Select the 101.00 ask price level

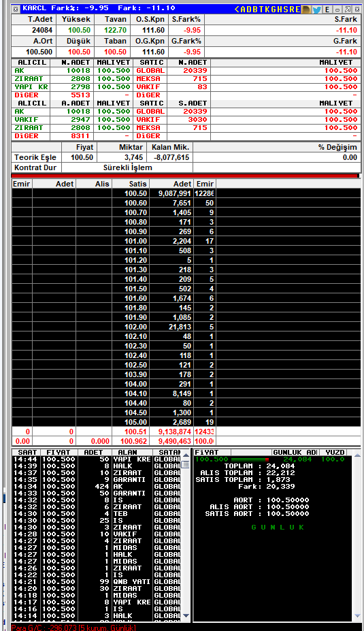[x=186, y=241]
